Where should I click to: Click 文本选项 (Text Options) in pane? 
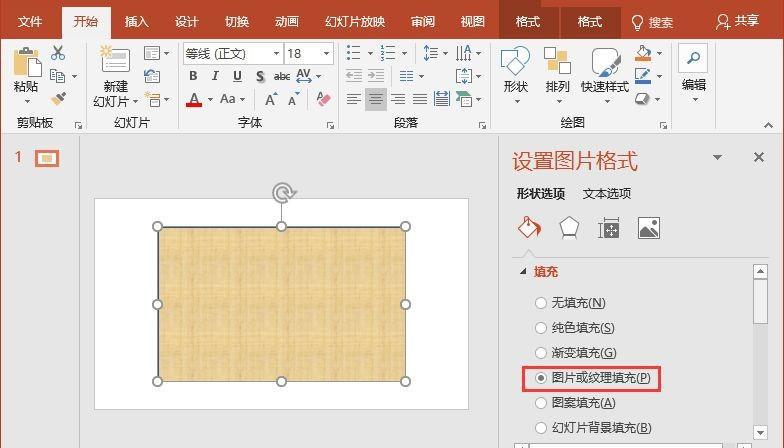[607, 194]
